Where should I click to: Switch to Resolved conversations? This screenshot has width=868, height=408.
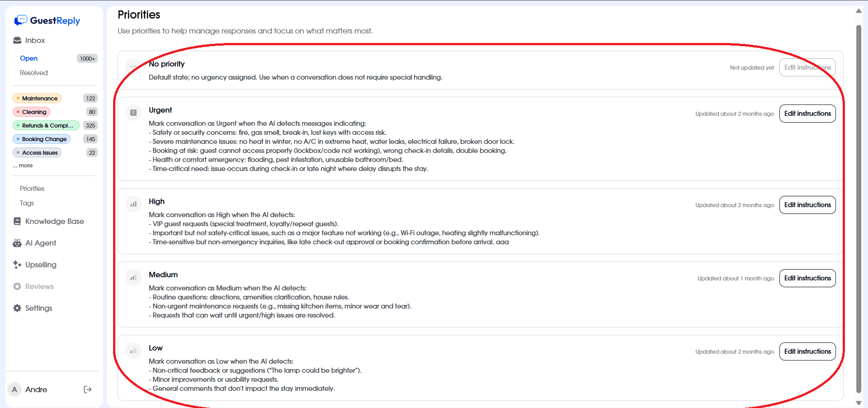(x=33, y=73)
